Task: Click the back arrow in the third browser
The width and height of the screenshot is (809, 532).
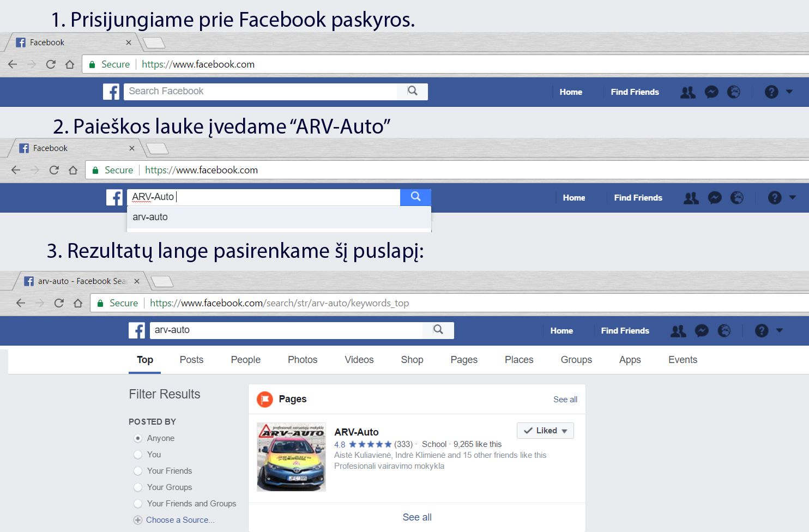Action: coord(21,303)
